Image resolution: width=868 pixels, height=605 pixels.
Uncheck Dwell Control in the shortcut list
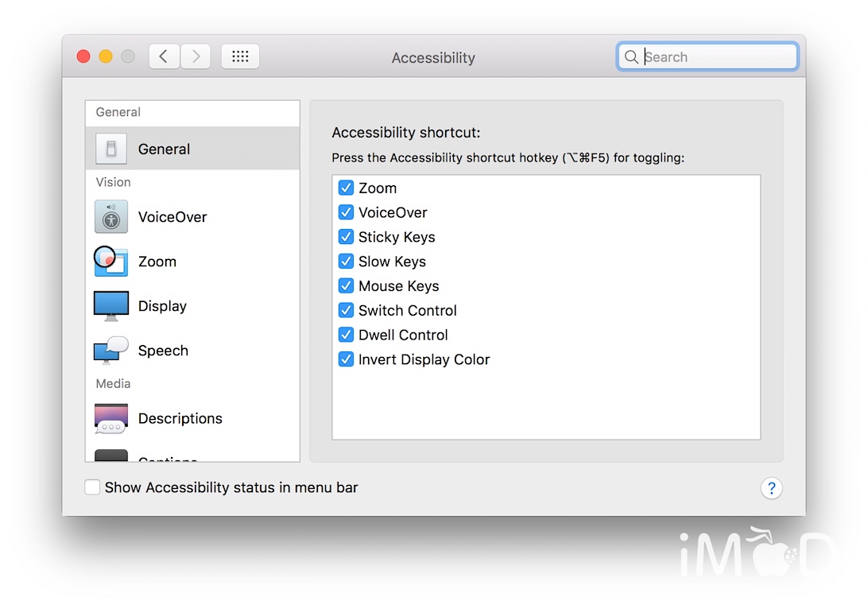pos(346,335)
